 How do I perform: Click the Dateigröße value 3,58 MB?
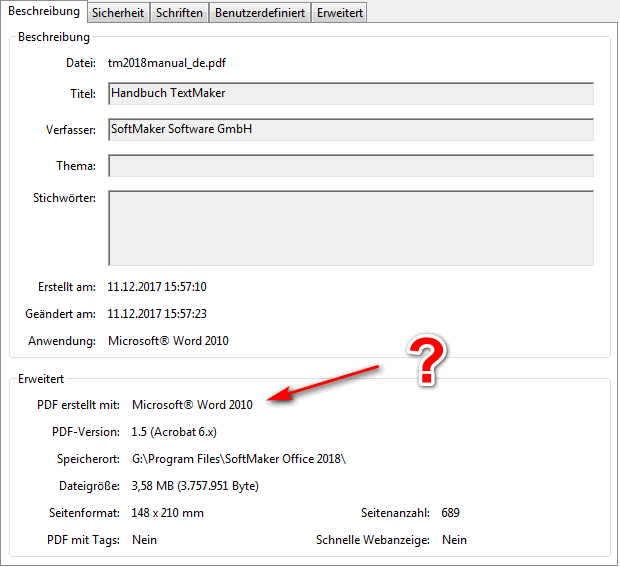(x=195, y=486)
